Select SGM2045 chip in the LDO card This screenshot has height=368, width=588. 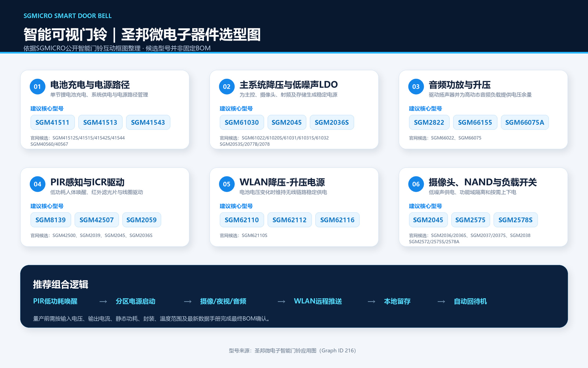click(x=287, y=123)
